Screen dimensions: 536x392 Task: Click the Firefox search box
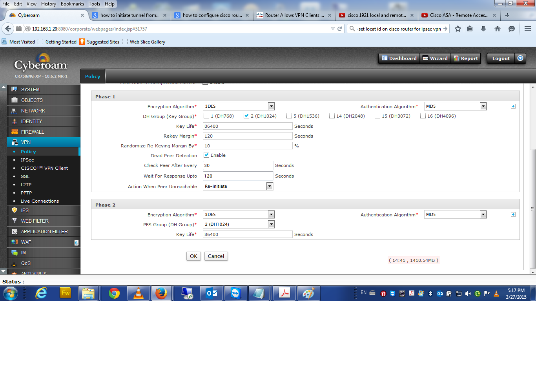399,29
